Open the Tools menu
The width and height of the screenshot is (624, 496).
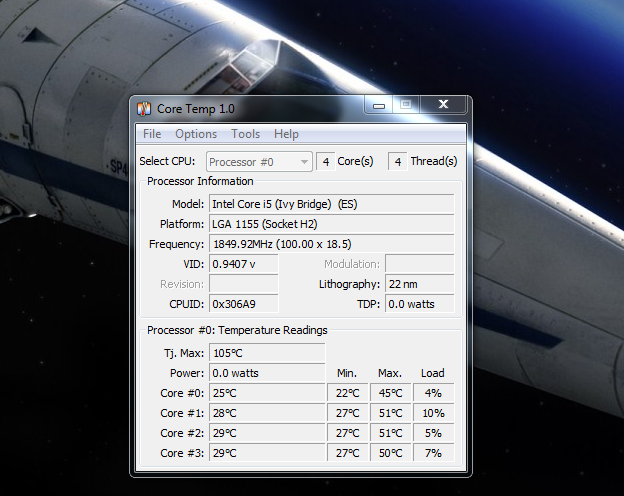tap(246, 134)
